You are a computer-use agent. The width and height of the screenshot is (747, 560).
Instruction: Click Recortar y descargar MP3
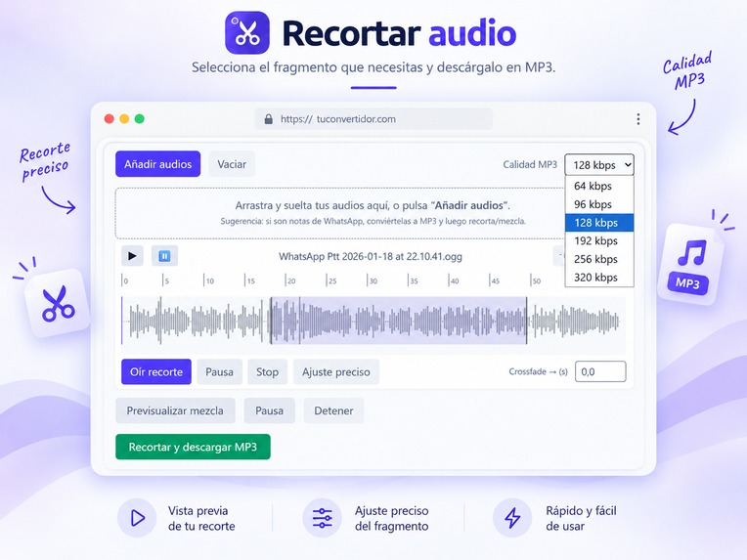[x=193, y=447]
